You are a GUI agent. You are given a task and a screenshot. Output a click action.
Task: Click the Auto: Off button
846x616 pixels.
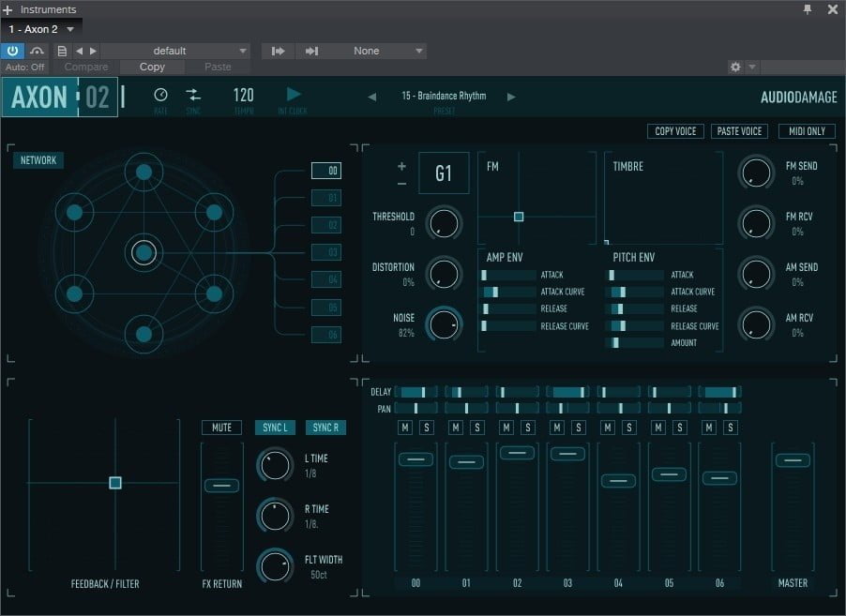(24, 67)
